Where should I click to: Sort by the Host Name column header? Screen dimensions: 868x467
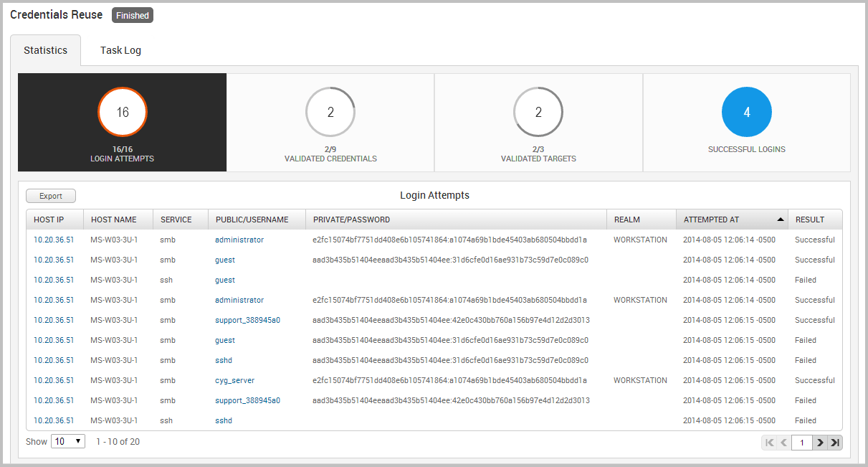tap(114, 220)
